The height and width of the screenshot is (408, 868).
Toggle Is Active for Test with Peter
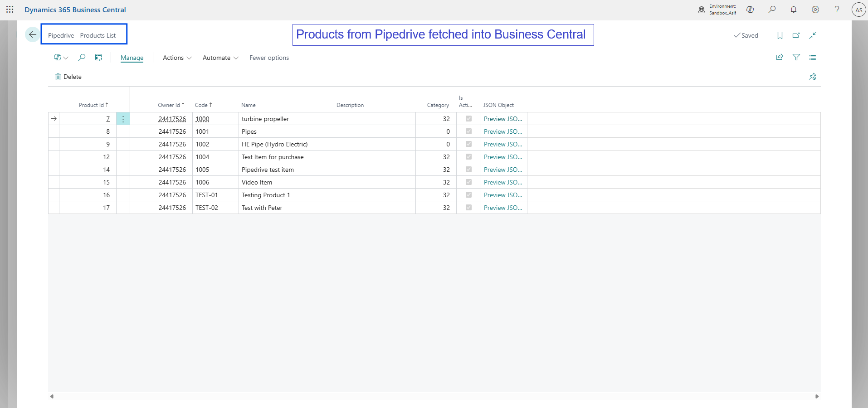(x=469, y=207)
